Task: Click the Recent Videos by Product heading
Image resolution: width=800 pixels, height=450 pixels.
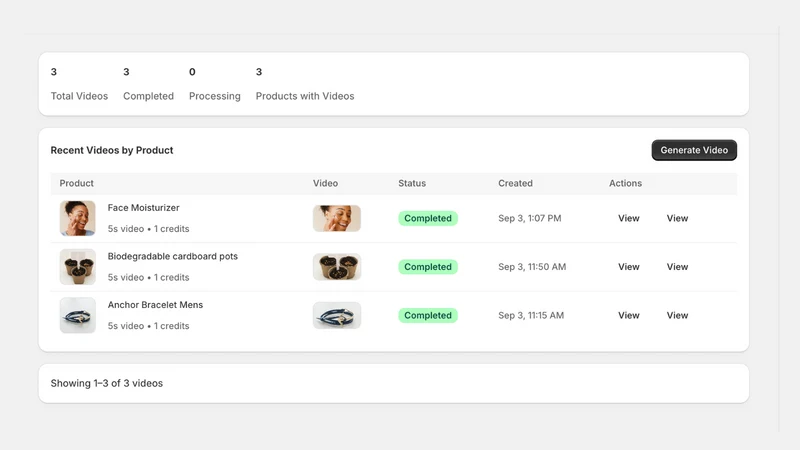Action: pos(112,150)
